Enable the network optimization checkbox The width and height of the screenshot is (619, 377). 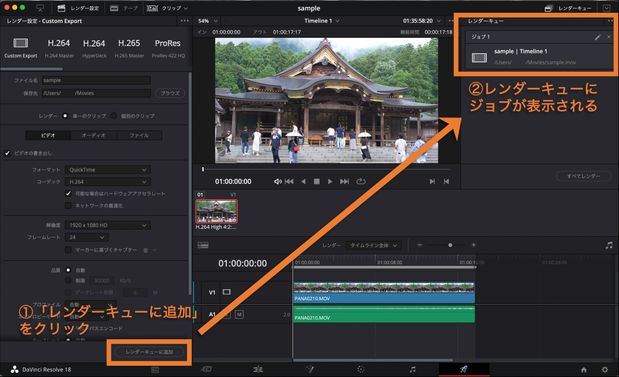click(68, 205)
